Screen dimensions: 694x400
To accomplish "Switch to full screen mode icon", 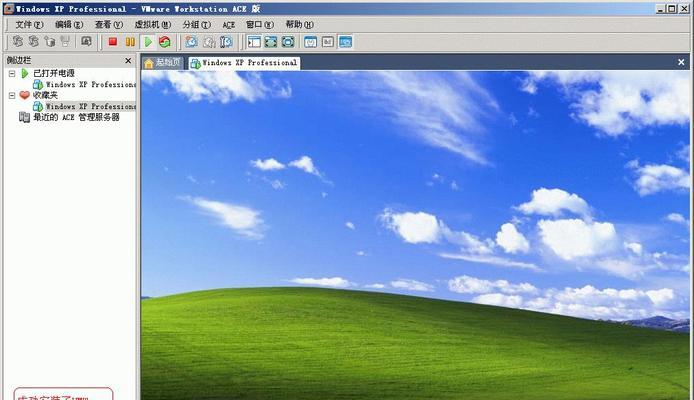I will 271,42.
